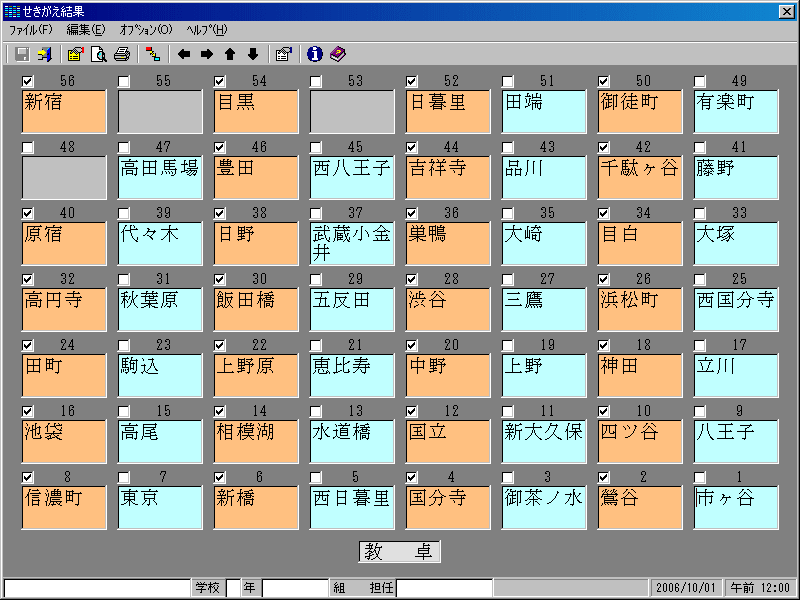
Task: Click the exit door icon in toolbar
Action: [45, 54]
